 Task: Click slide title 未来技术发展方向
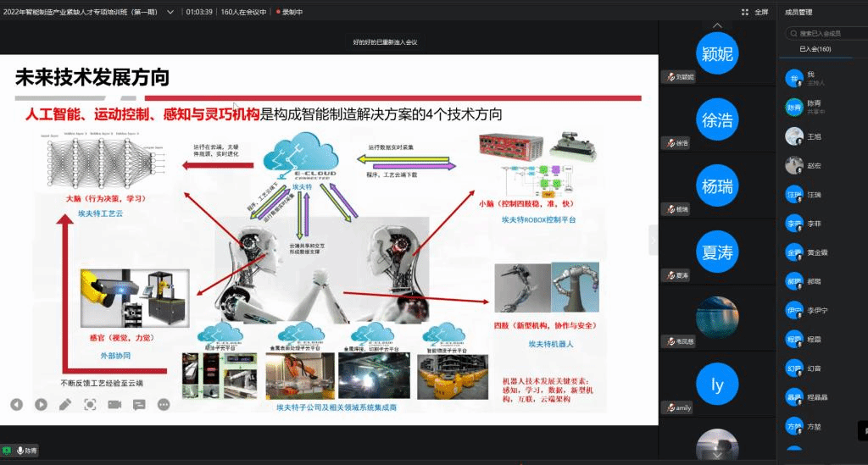coord(92,77)
